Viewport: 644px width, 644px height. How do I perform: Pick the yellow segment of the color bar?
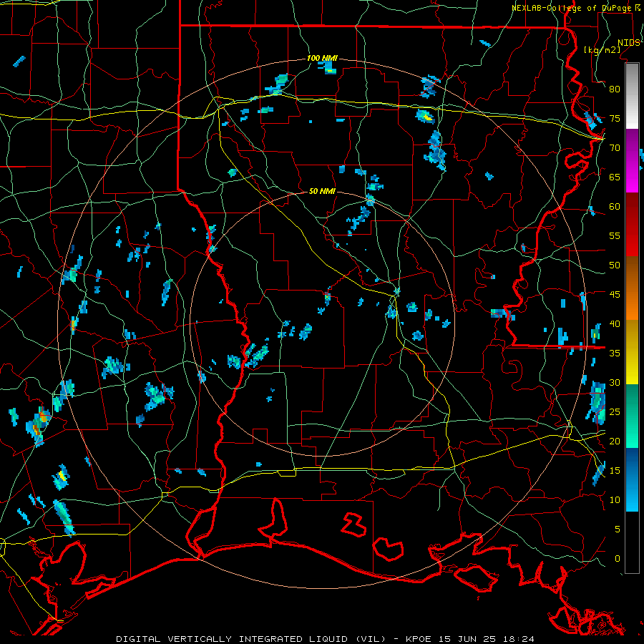pos(633,352)
